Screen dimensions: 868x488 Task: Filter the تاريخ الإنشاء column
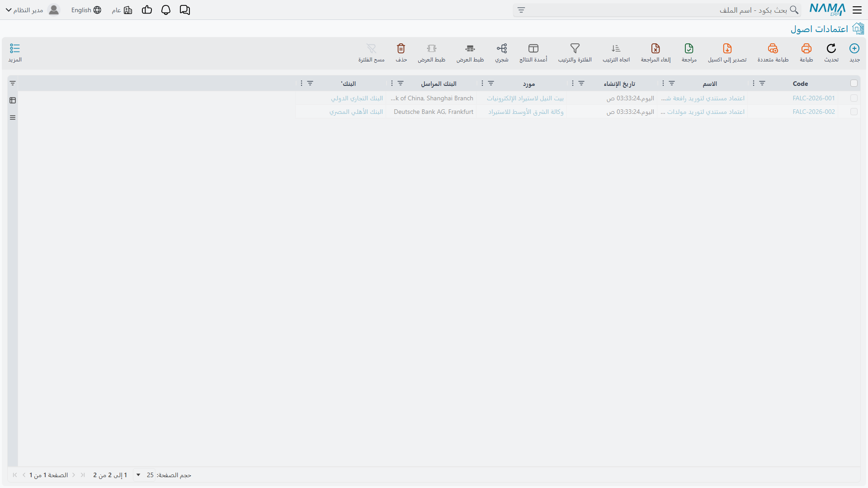[x=581, y=83]
